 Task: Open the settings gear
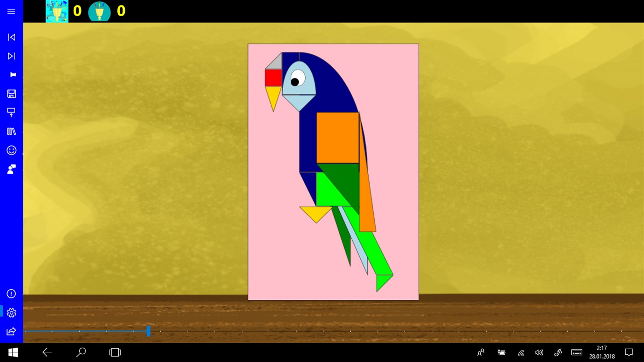[x=11, y=312]
